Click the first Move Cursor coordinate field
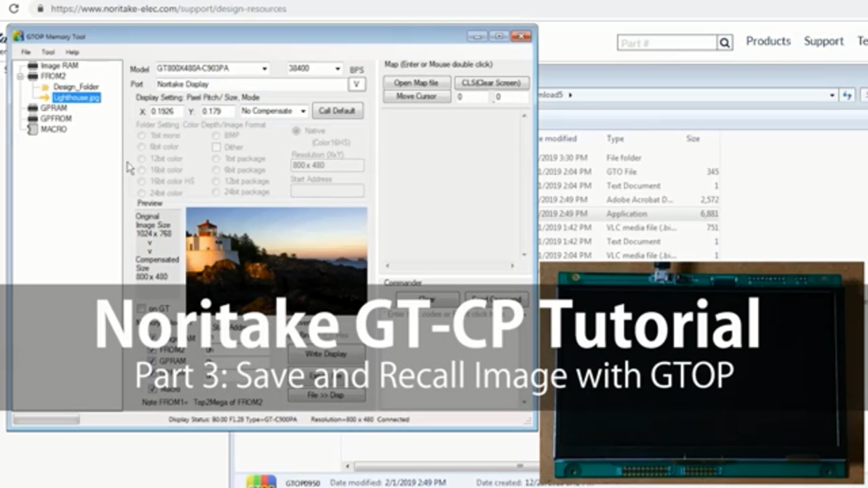 pos(471,97)
